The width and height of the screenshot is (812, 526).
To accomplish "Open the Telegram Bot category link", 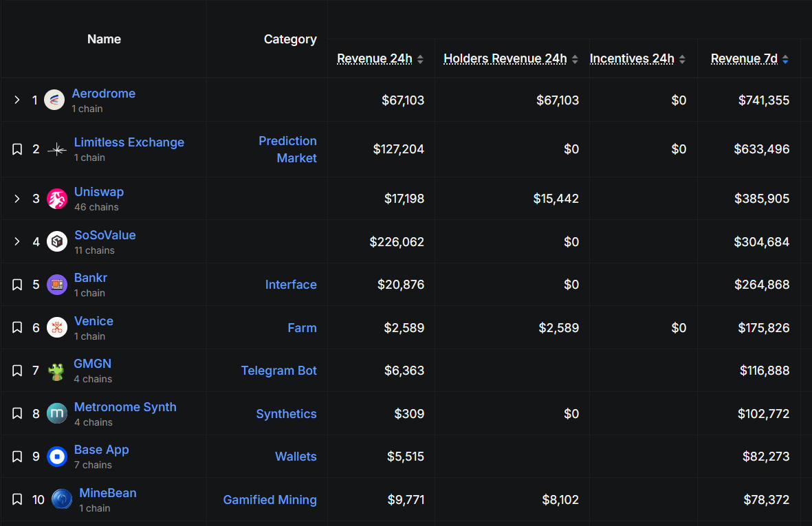I will (278, 371).
